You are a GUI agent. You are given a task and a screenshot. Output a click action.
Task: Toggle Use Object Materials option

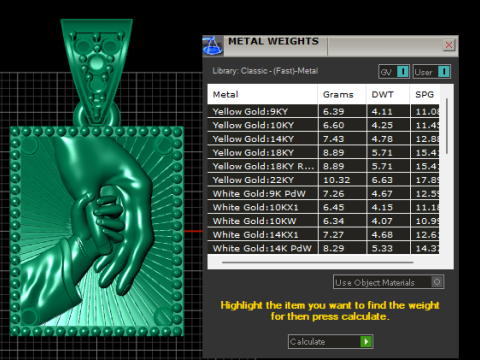(388, 282)
